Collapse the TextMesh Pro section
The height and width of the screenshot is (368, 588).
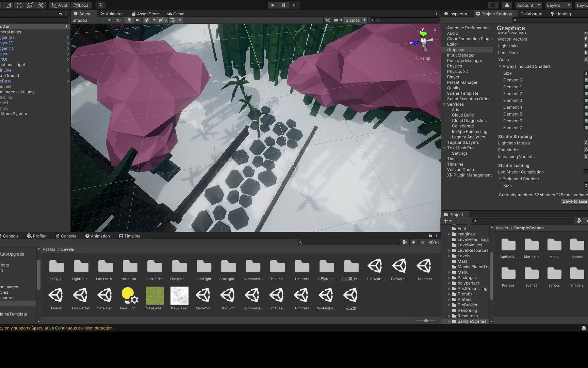(x=444, y=148)
